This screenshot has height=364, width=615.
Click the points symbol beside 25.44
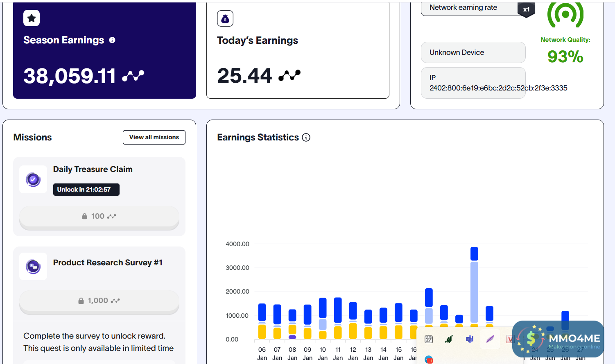[289, 75]
